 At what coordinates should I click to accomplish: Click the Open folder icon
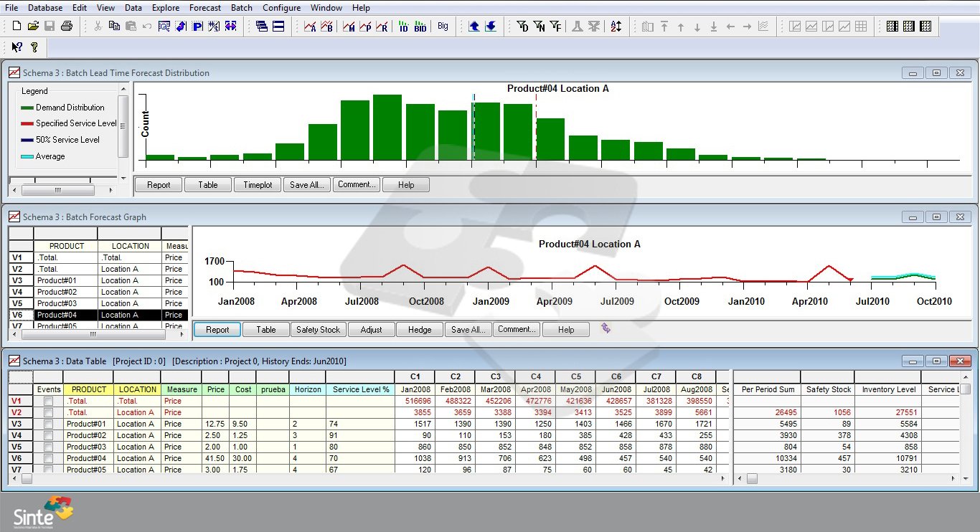[33, 27]
